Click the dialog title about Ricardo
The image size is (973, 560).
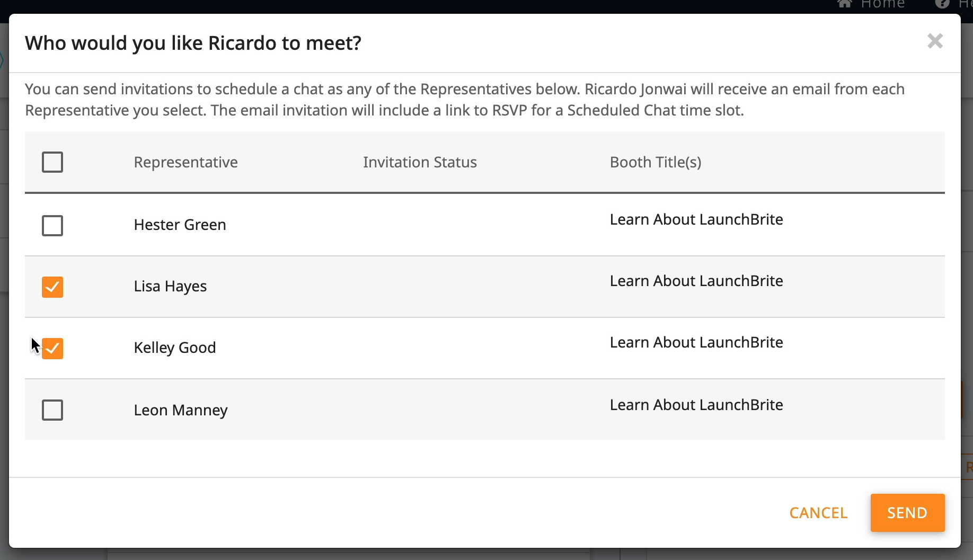click(x=193, y=43)
